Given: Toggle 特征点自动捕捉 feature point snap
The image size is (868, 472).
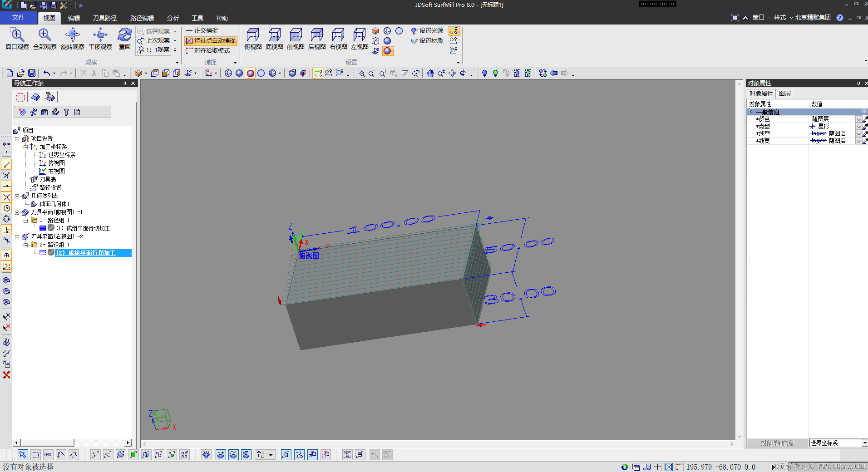Looking at the screenshot, I should [211, 40].
